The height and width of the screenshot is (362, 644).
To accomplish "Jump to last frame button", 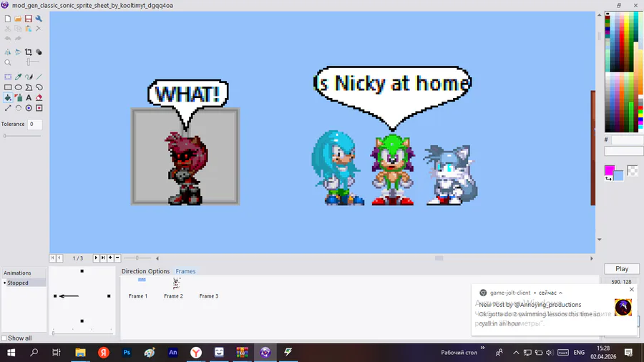I will [x=103, y=258].
